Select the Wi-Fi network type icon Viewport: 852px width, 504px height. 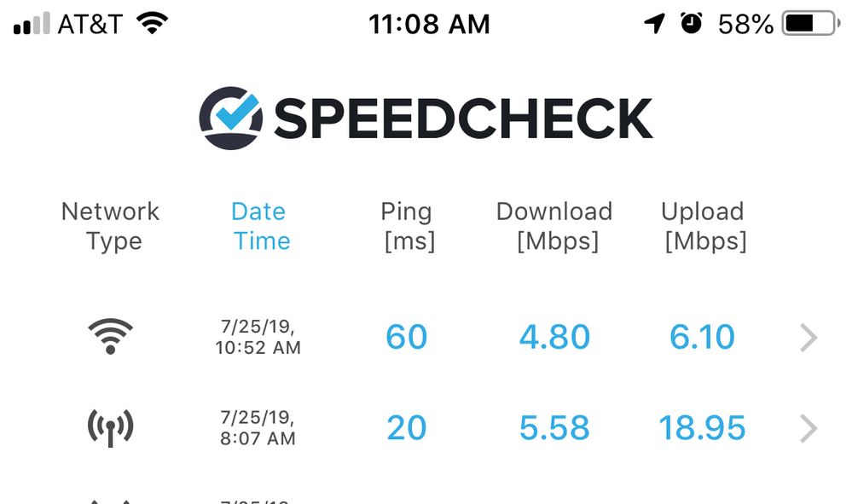(110, 336)
